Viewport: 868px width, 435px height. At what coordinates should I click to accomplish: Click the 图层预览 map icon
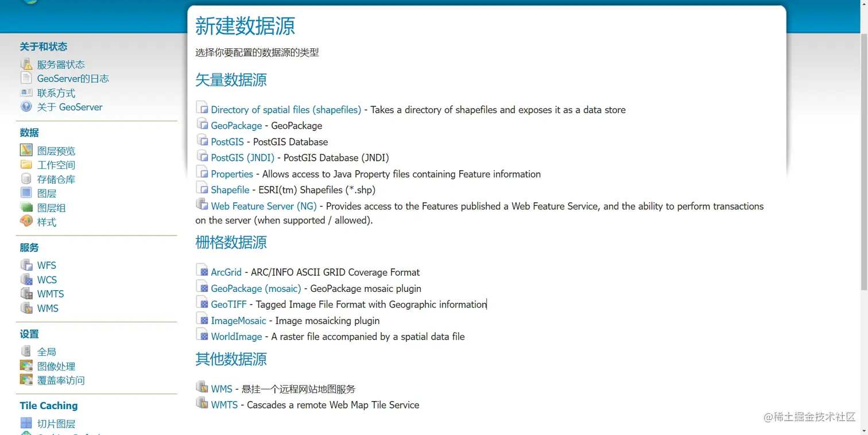click(26, 150)
